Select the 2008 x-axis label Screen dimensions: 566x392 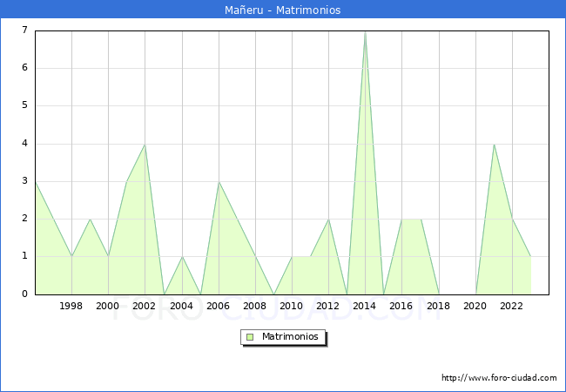coord(255,306)
